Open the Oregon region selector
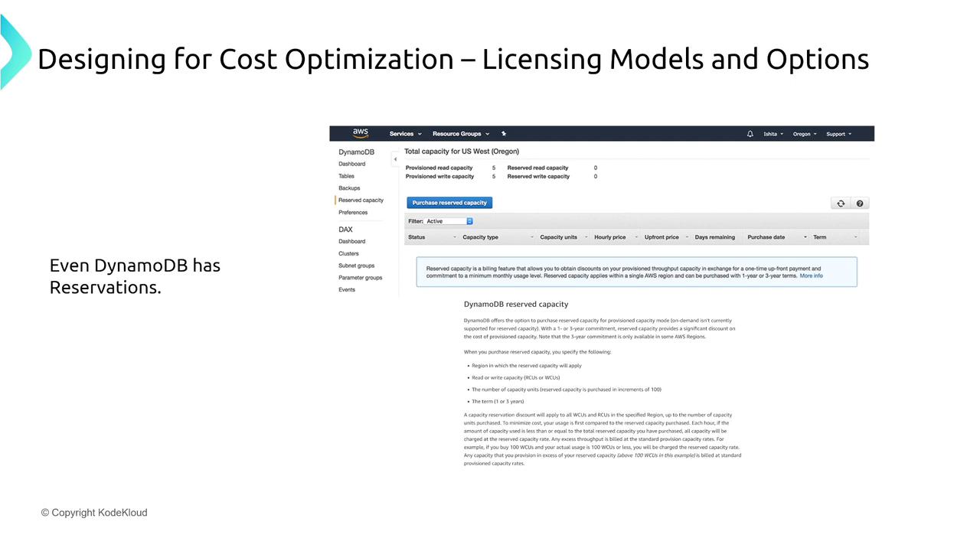 805,134
